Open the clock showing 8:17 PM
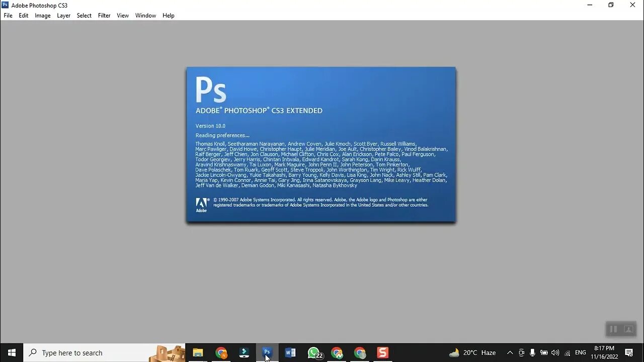This screenshot has height=362, width=644. (x=604, y=353)
